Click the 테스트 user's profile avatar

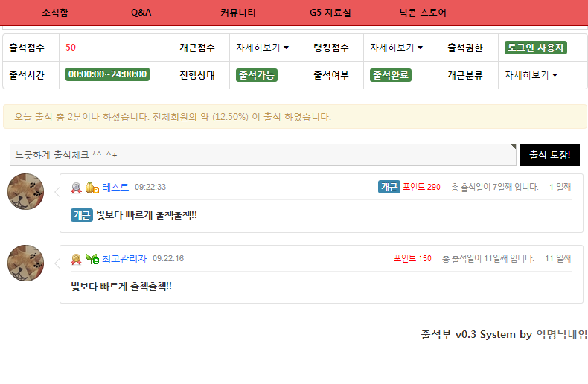tap(25, 192)
